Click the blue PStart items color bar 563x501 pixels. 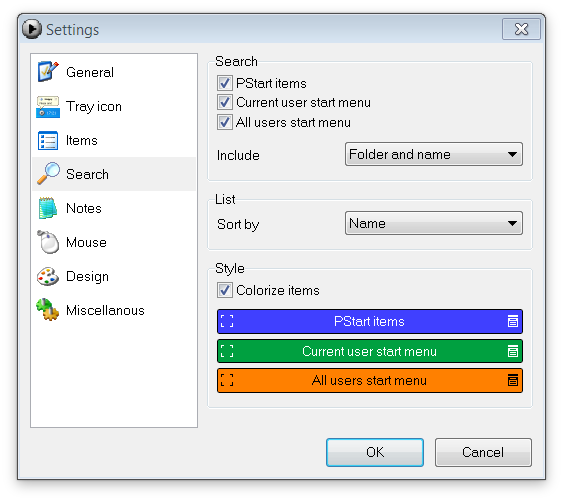(x=370, y=321)
